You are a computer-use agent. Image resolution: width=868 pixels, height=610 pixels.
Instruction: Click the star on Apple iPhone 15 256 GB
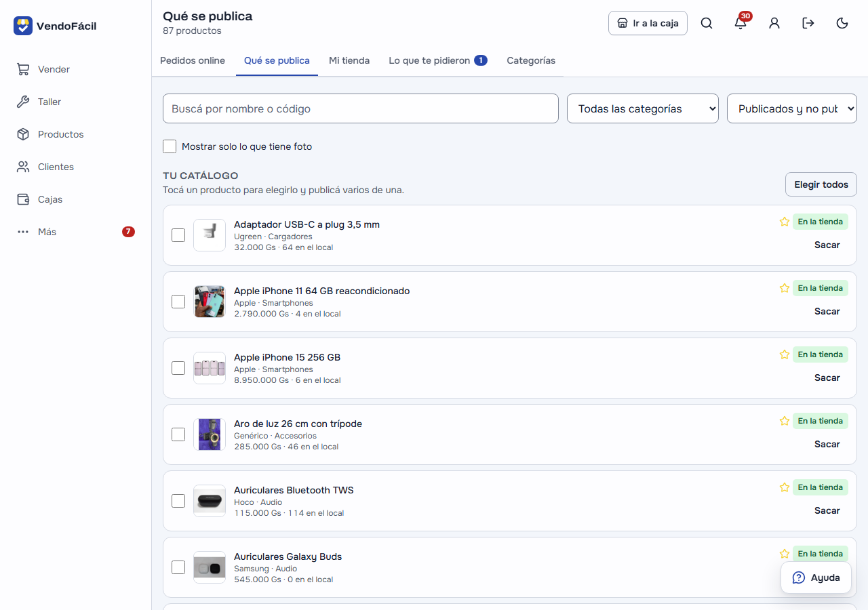[x=785, y=354]
